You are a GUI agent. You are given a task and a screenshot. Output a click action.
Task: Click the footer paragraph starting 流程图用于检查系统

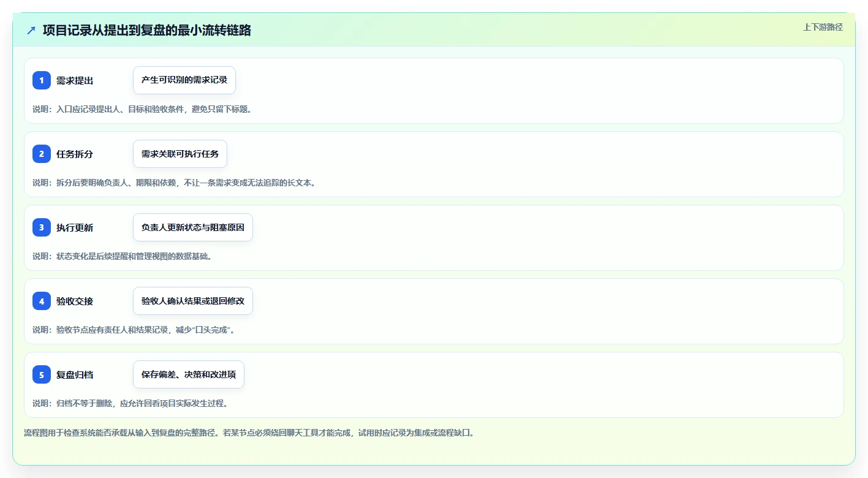[249, 433]
